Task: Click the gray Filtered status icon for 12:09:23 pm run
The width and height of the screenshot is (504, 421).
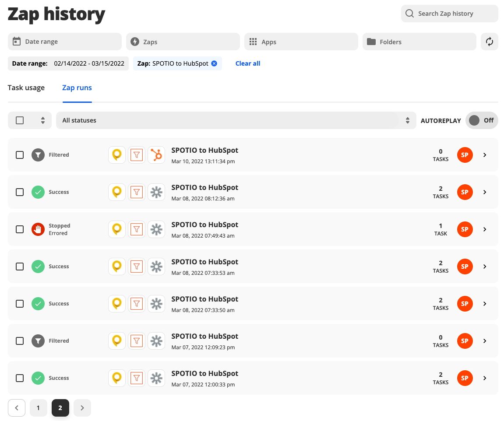Action: point(38,341)
